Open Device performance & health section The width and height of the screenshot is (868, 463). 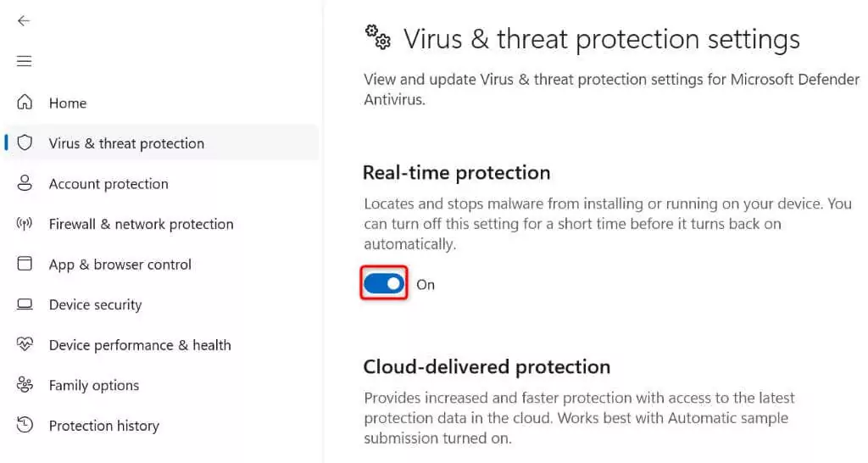click(x=140, y=345)
